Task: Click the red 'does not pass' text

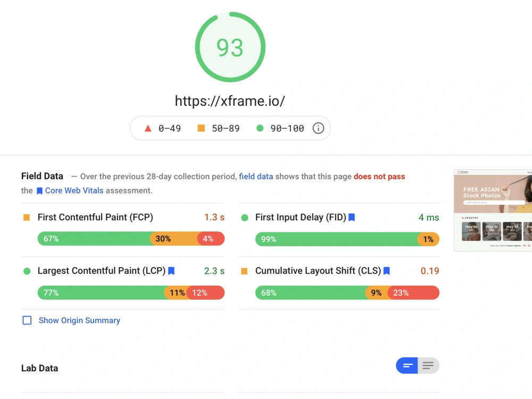Action: tap(379, 177)
